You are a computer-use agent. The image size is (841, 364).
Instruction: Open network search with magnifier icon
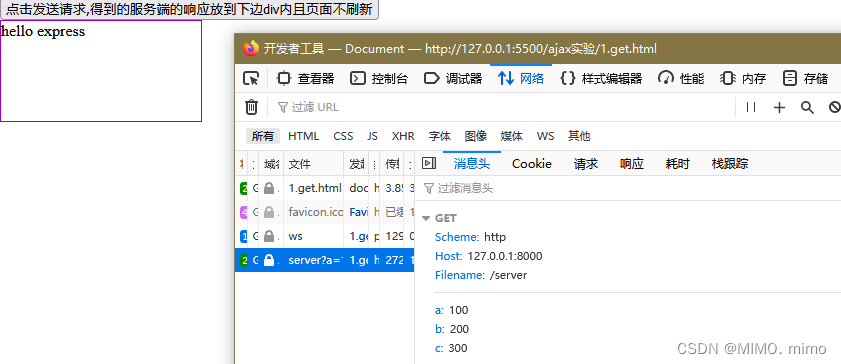tap(807, 107)
